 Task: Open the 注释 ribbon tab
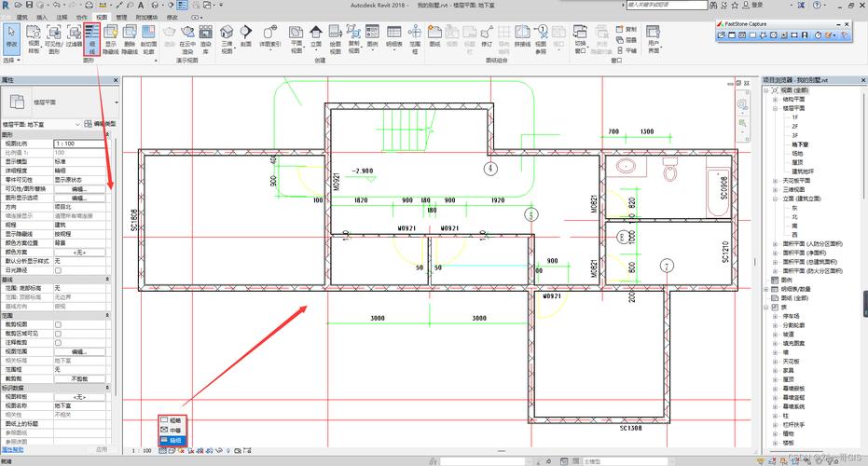[62, 18]
